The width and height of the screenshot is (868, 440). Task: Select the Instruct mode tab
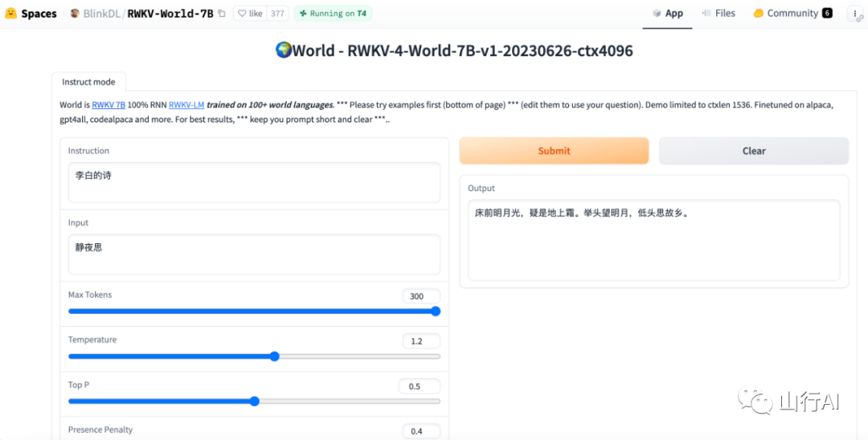(88, 82)
